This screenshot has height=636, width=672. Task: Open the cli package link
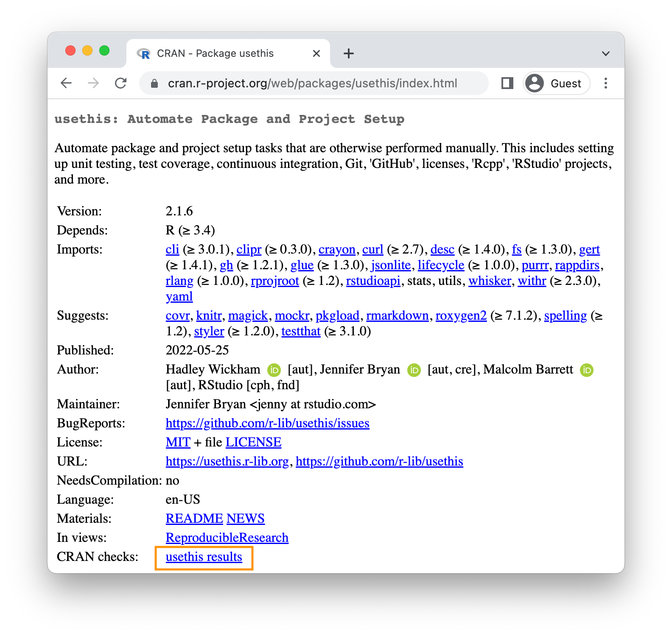pyautogui.click(x=173, y=249)
